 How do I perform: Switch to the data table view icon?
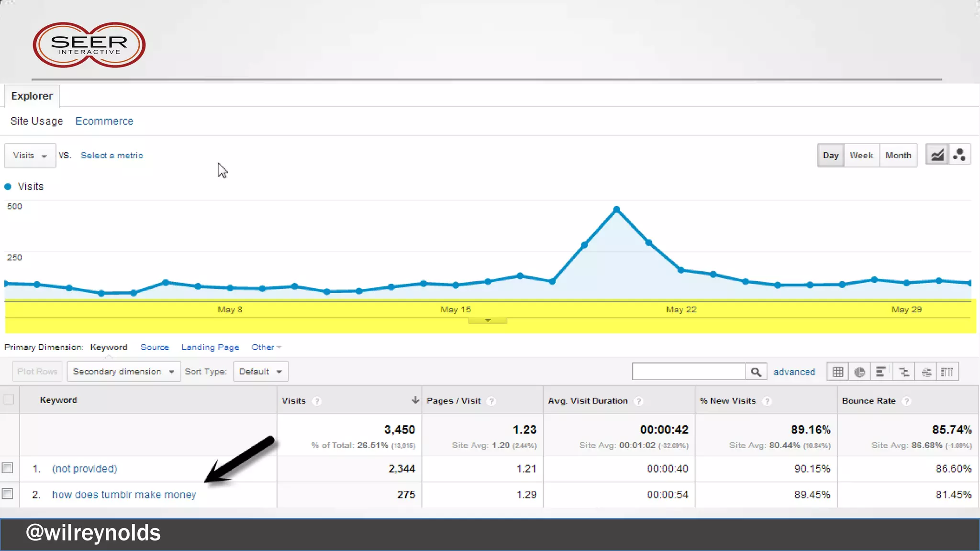click(x=837, y=372)
